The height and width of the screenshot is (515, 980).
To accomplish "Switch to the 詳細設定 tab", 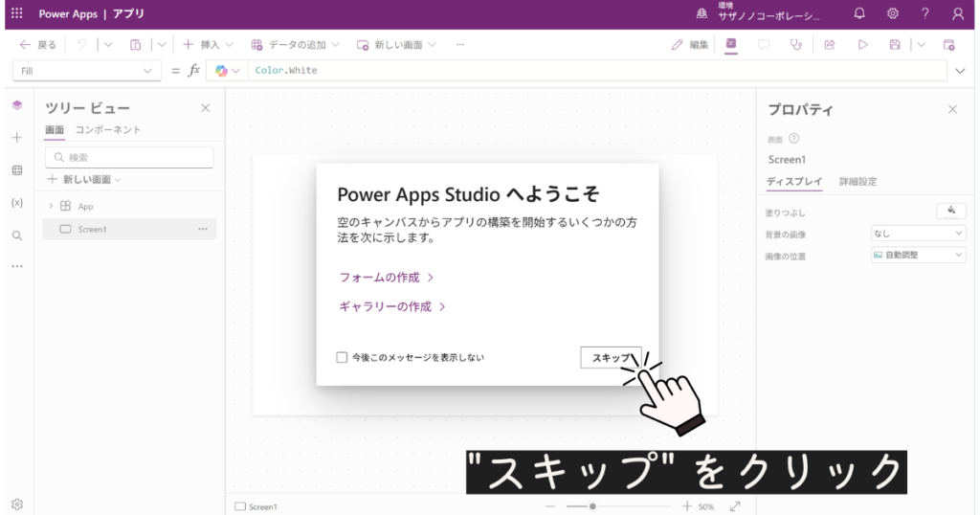I will click(x=857, y=181).
